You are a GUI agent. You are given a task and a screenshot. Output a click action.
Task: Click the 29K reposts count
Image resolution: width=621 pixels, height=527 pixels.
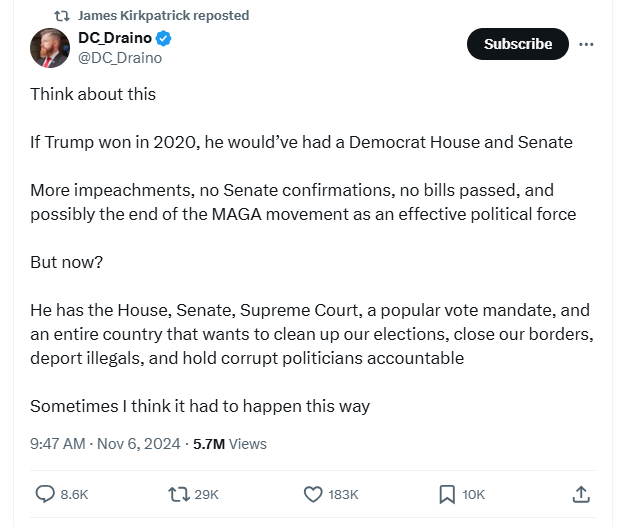[207, 494]
